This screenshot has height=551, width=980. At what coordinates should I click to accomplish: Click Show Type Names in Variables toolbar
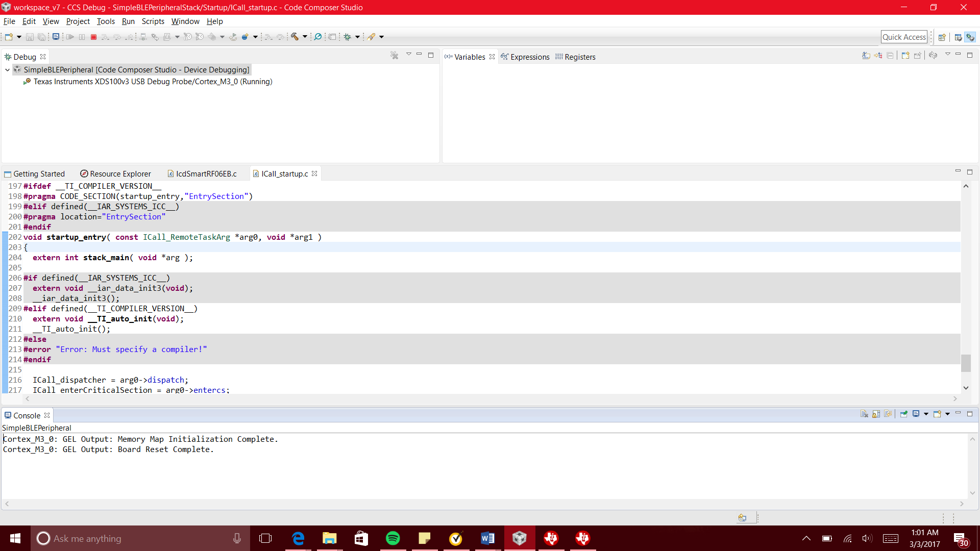866,56
